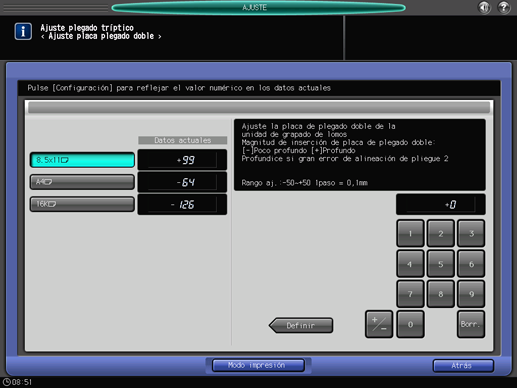Screen dimensions: 517x388
Task: Click the Datos actuales column header
Action: point(183,140)
